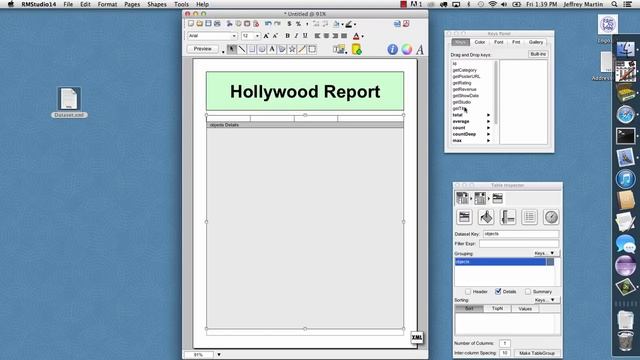Click the getRevenue key in list

(x=464, y=89)
